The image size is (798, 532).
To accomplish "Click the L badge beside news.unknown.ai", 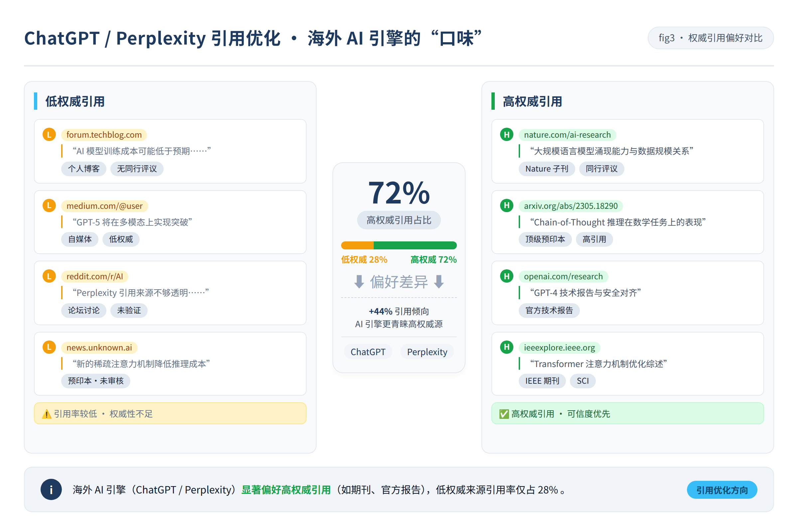I will point(49,347).
